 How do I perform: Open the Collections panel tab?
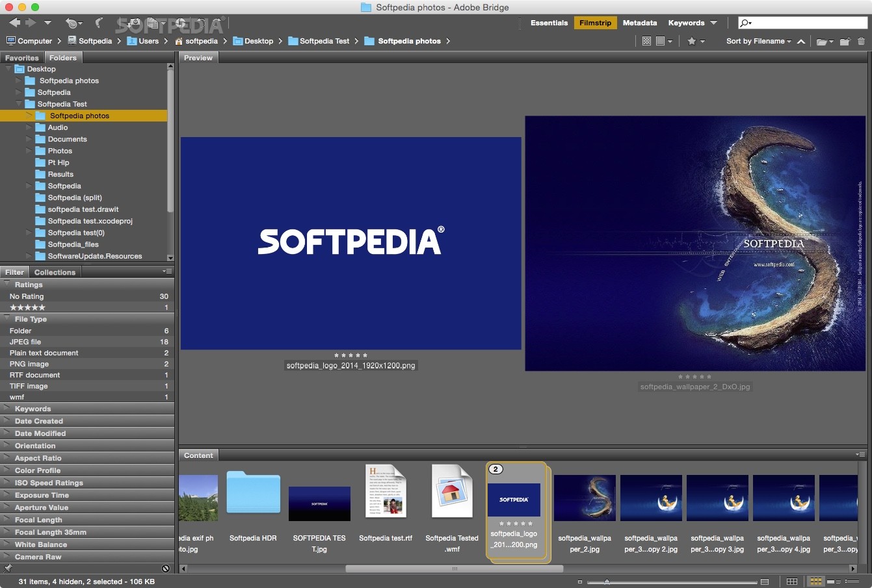point(55,272)
